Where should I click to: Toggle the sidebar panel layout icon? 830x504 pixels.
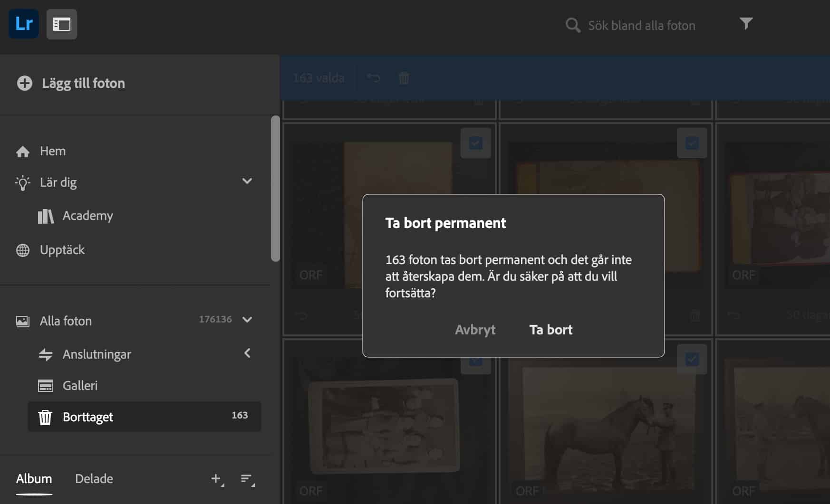pos(62,24)
